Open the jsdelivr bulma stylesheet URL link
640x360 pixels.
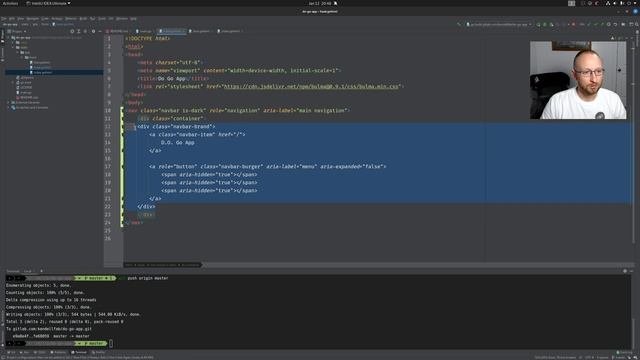click(311, 87)
